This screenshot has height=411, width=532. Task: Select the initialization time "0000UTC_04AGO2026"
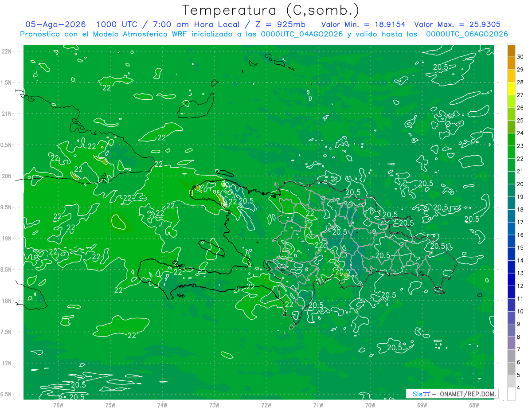tap(301, 34)
